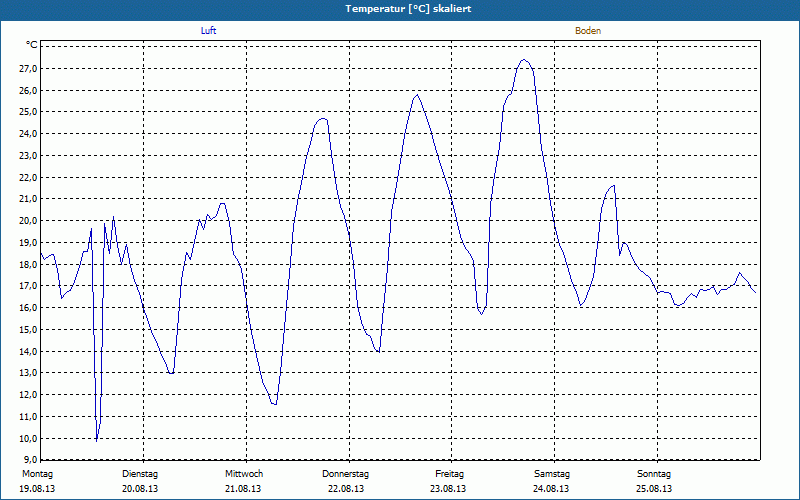The image size is (800, 500).
Task: Click the Saturday peak above 27 °C
Action: (x=523, y=60)
